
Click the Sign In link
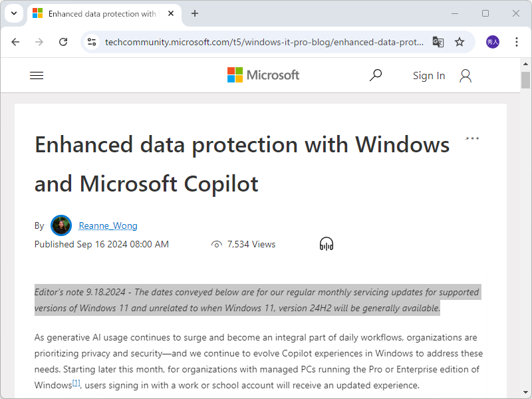click(429, 76)
